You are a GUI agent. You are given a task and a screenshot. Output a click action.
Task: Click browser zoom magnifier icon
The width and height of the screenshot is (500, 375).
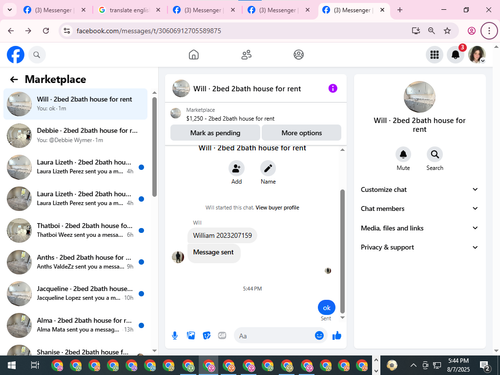[x=431, y=31]
